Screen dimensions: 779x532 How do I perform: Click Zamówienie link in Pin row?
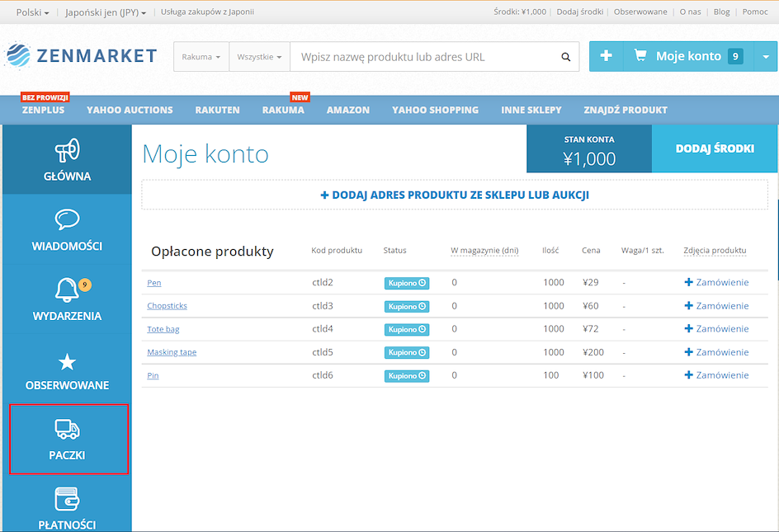click(x=722, y=375)
